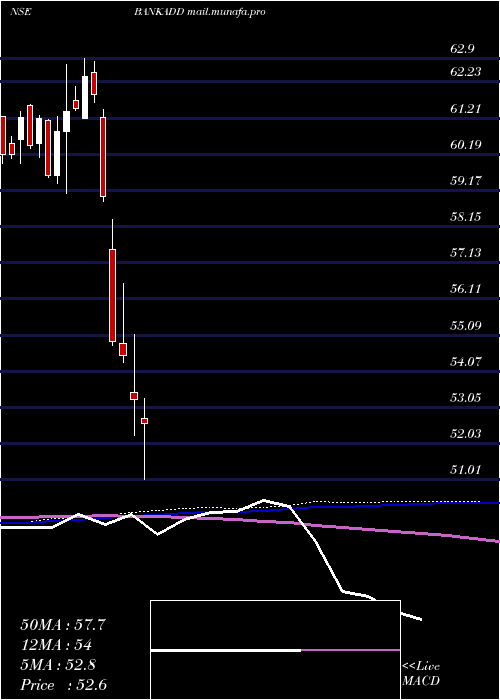Screen dimensions: 500x700
Task: Click the 5MA : 52.8 value
Action: point(58,665)
